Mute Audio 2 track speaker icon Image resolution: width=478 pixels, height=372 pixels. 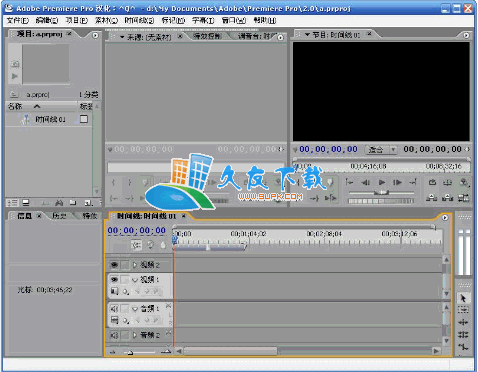coord(114,335)
